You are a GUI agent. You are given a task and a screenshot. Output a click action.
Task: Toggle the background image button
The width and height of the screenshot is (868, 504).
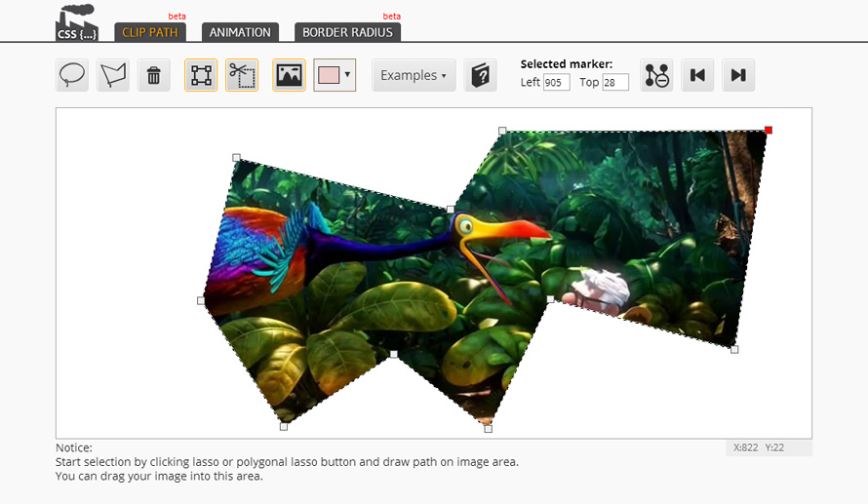pyautogui.click(x=289, y=75)
